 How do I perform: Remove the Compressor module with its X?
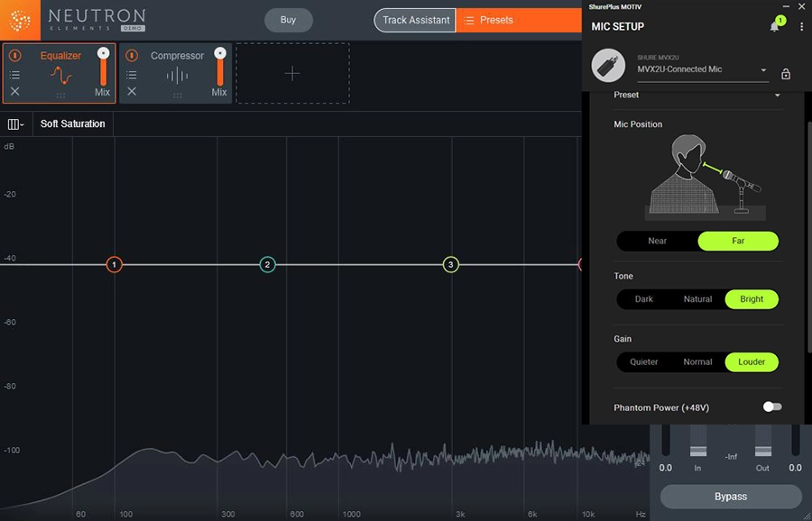point(132,92)
